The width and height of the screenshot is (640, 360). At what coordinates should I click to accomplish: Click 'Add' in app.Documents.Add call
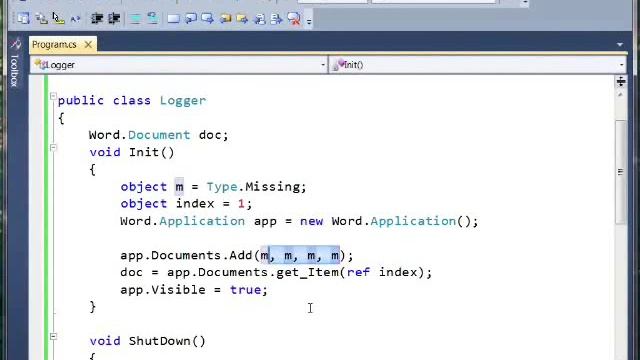(x=241, y=255)
